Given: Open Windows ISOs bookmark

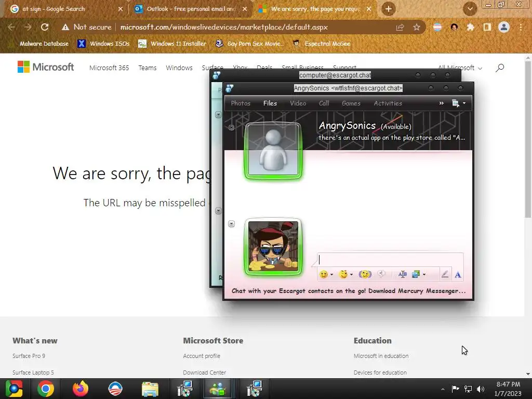Looking at the screenshot, I should (x=103, y=44).
